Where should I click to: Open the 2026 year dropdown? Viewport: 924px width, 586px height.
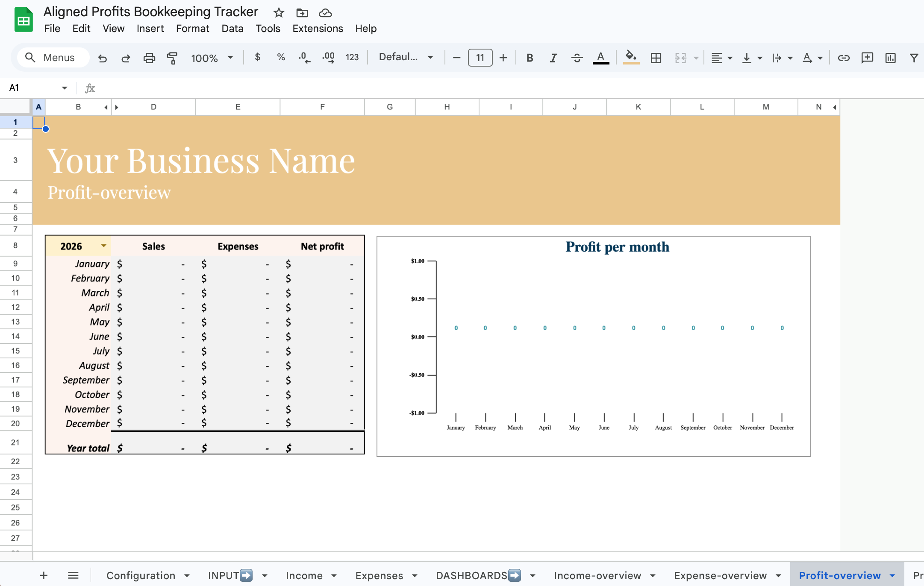click(103, 246)
